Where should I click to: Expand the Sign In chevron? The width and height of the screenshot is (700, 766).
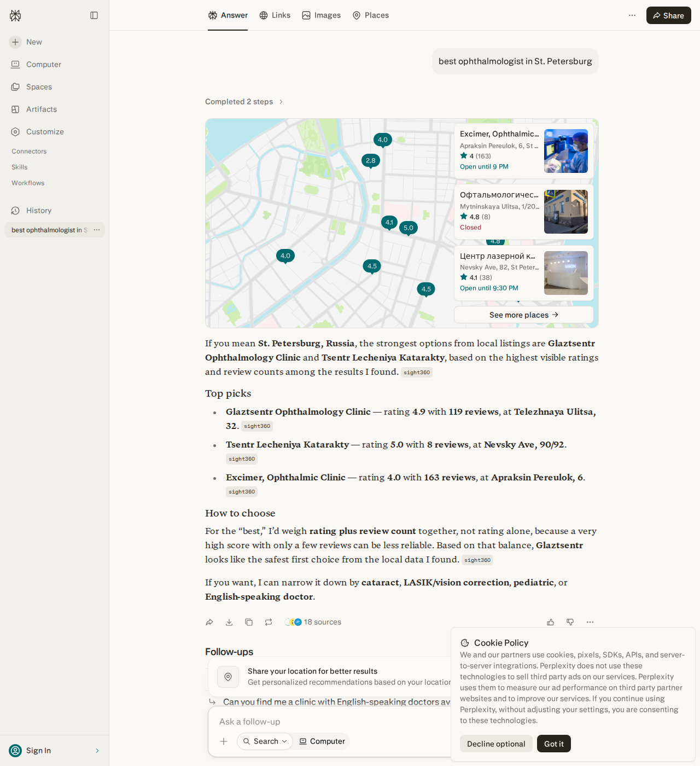pyautogui.click(x=97, y=751)
